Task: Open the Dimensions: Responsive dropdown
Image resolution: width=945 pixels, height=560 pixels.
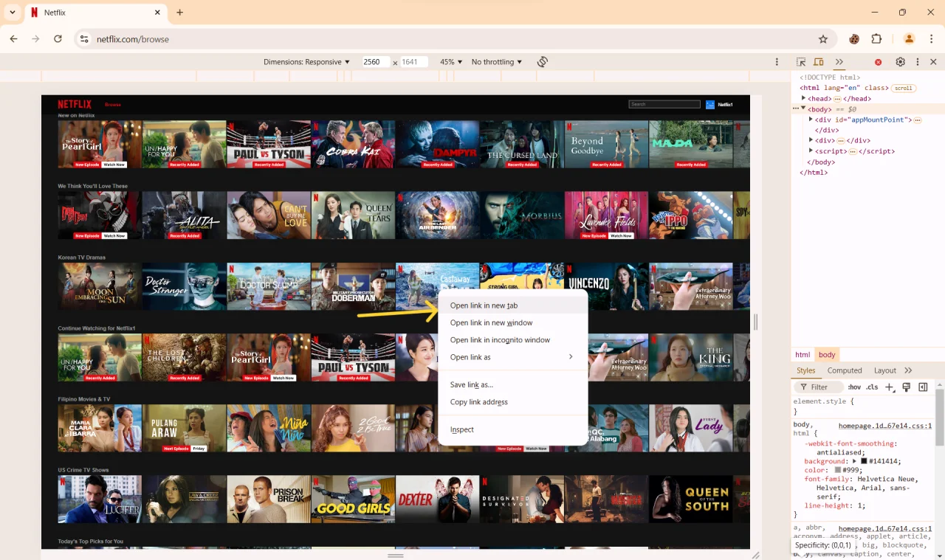Action: click(x=306, y=62)
